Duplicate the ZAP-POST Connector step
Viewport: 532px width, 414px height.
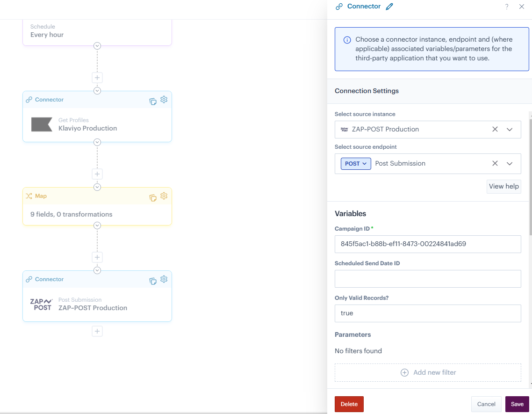[x=153, y=280]
